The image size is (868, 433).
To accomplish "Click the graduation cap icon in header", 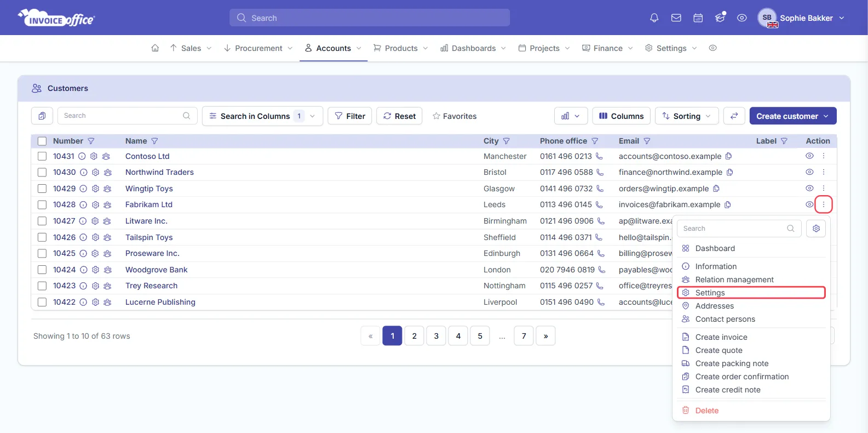I will [x=720, y=18].
